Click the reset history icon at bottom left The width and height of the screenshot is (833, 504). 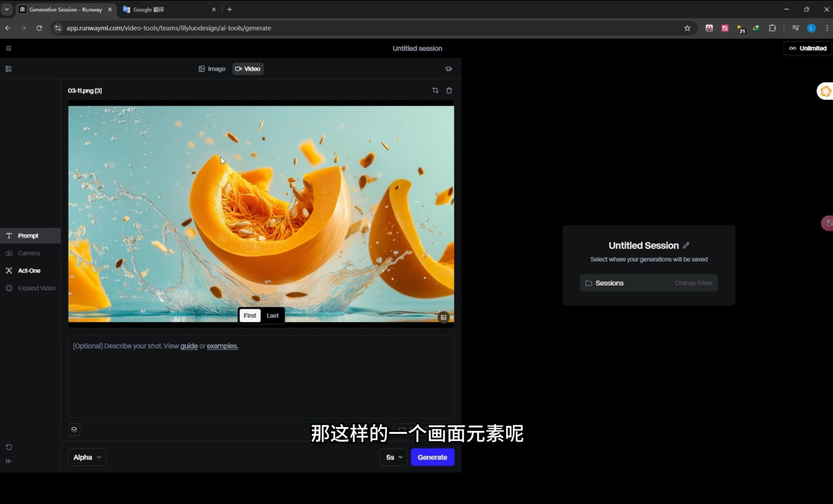coord(9,447)
